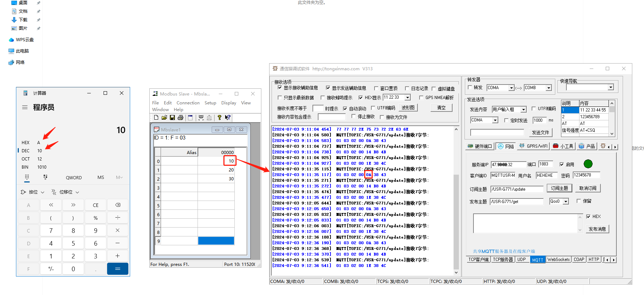Click the New document icon in Modbus Slave
Image resolution: width=644 pixels, height=295 pixels.
pyautogui.click(x=156, y=118)
